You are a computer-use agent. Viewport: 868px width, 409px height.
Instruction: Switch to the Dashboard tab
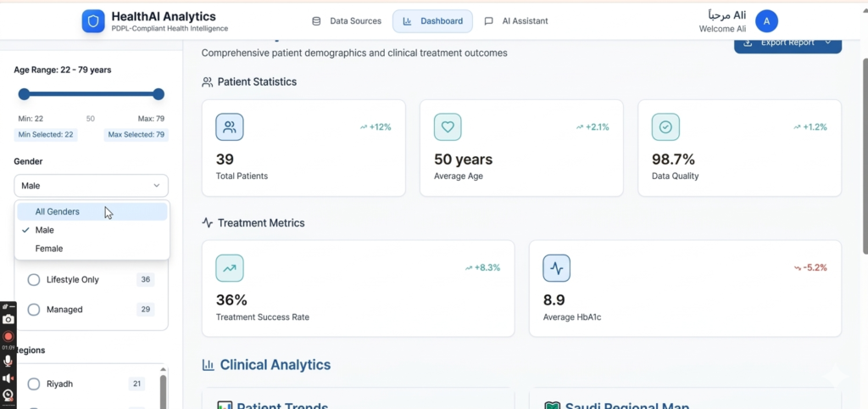(x=433, y=21)
